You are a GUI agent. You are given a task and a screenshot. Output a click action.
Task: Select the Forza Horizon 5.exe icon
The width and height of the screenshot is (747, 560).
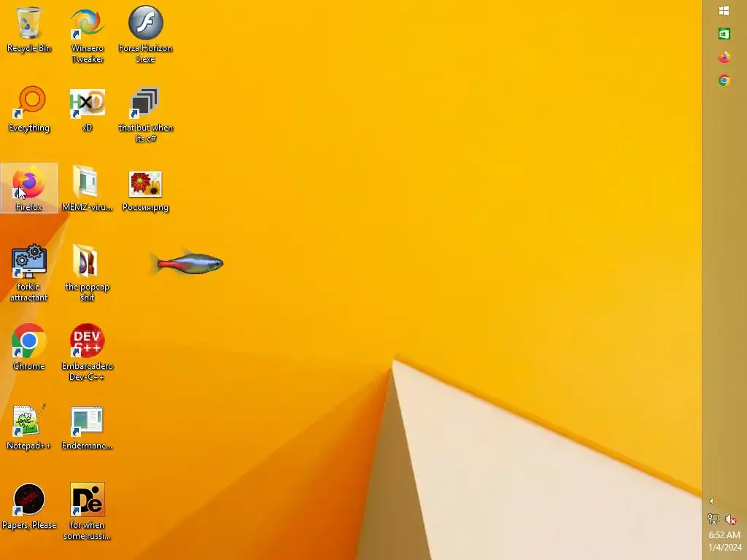(x=145, y=34)
